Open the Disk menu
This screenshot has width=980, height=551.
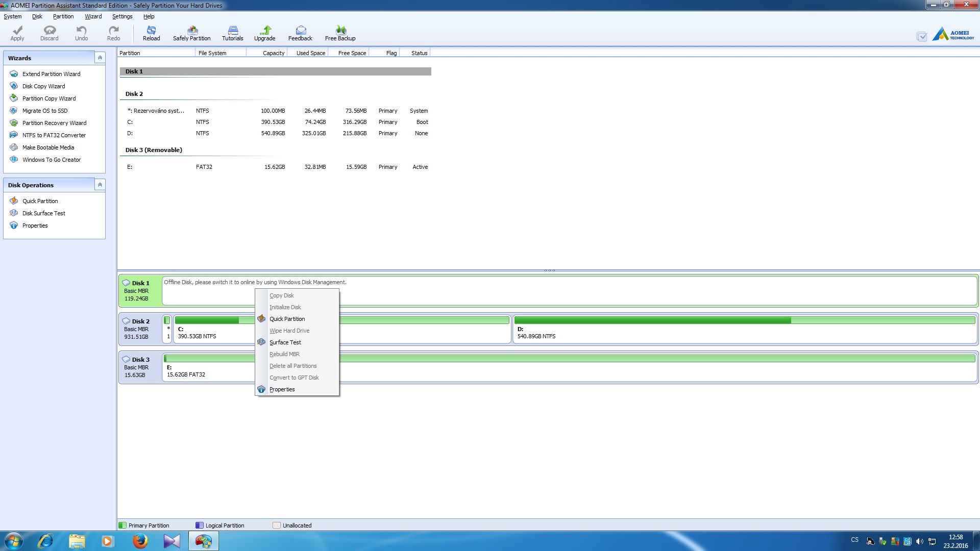click(37, 16)
